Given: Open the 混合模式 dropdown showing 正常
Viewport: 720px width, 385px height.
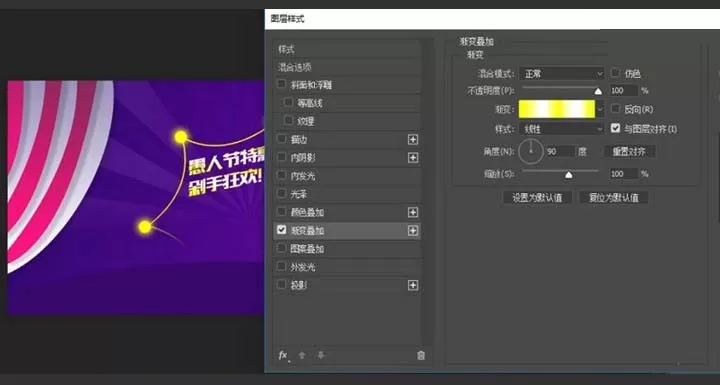Looking at the screenshot, I should 562,73.
